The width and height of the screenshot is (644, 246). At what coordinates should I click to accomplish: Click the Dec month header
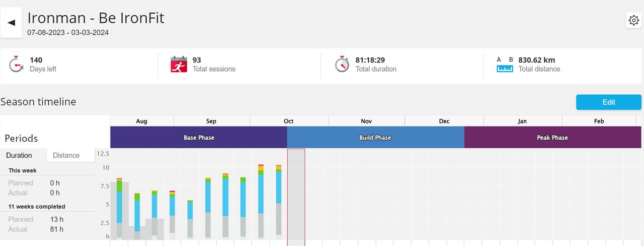[444, 121]
